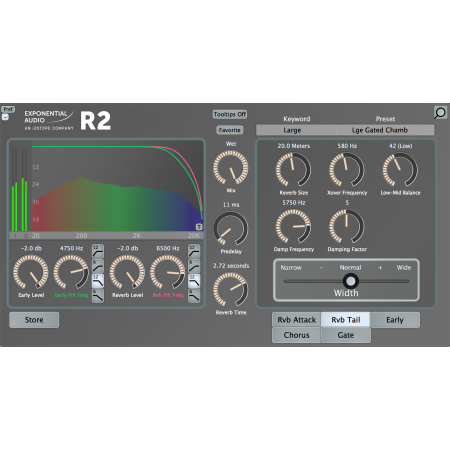This screenshot has height=450, width=450.
Task: Select Early filter 6 dB high-pass slope icon
Action: pos(98,266)
